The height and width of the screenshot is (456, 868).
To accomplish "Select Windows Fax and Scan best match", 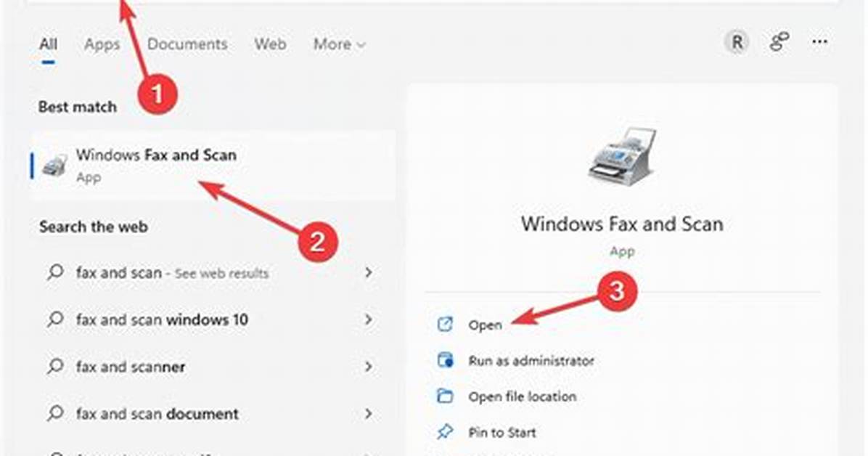I will 213,166.
